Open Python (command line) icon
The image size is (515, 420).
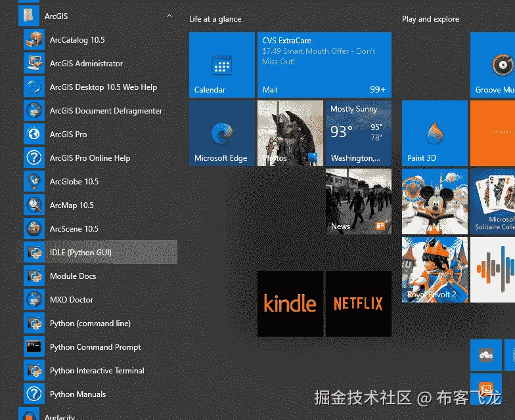(x=34, y=323)
